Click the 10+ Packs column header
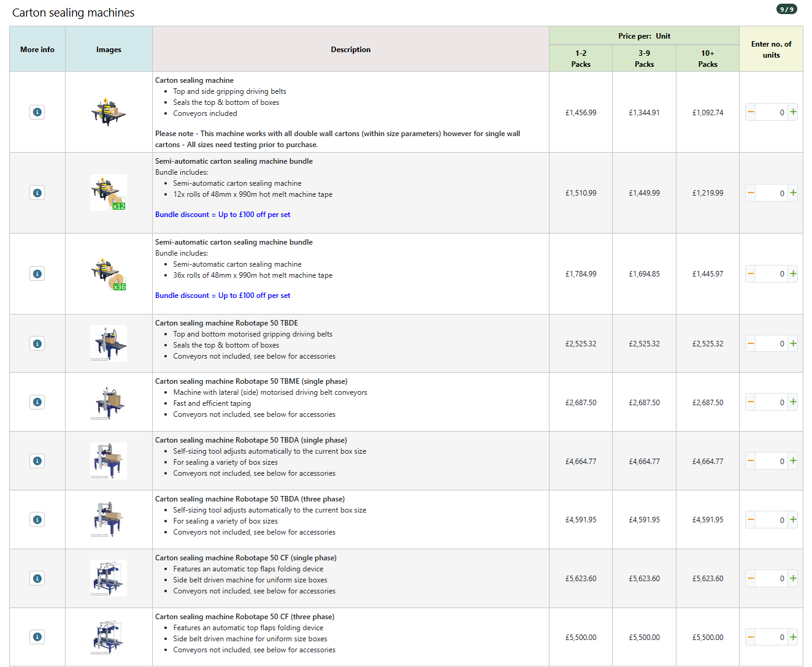 (708, 59)
